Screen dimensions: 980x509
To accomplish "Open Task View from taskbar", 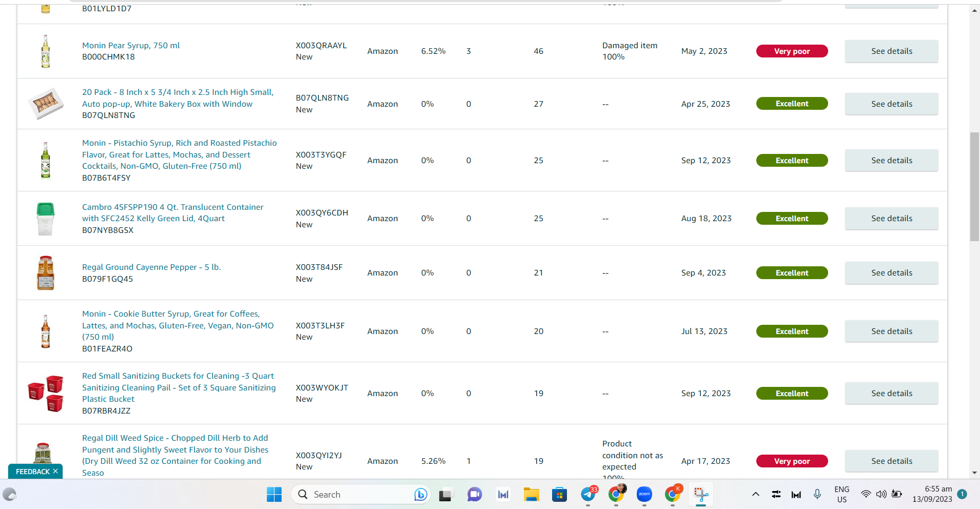I will (x=445, y=494).
